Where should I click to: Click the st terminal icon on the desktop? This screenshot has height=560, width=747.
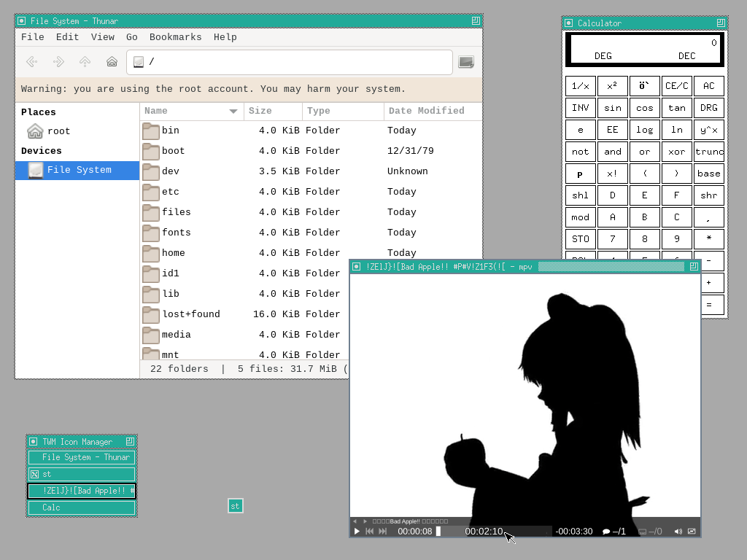tap(235, 505)
